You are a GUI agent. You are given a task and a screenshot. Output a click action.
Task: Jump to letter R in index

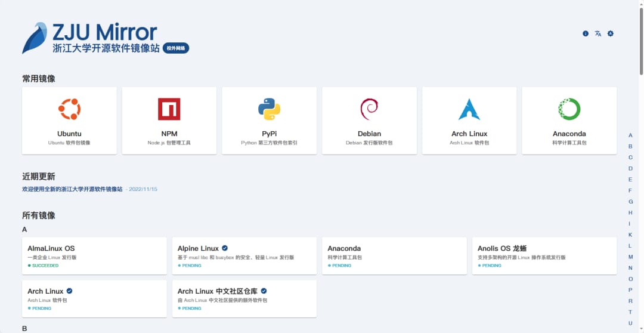[630, 301]
